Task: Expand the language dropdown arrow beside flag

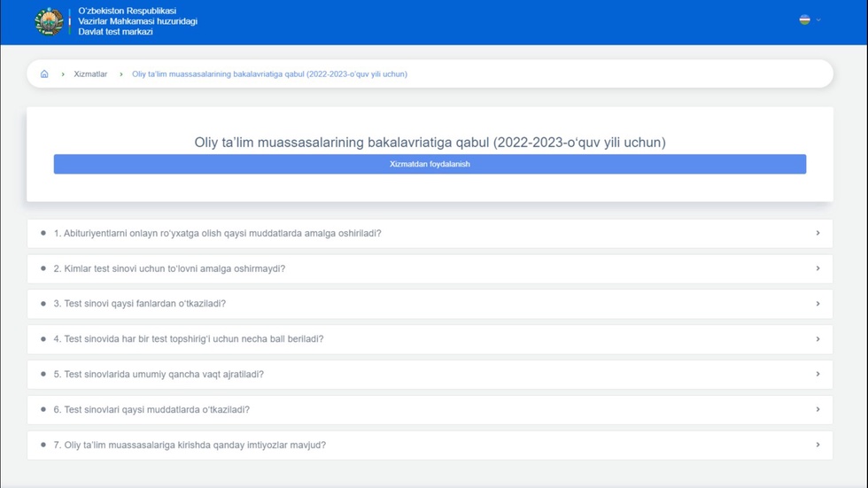Action: point(818,19)
